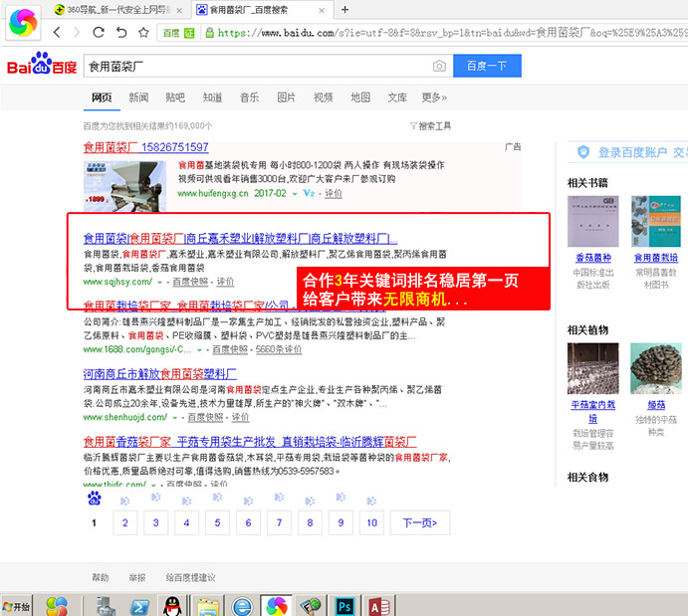
Task: Open 百度快照 for www.shenhuojd.com
Action: pos(205,417)
